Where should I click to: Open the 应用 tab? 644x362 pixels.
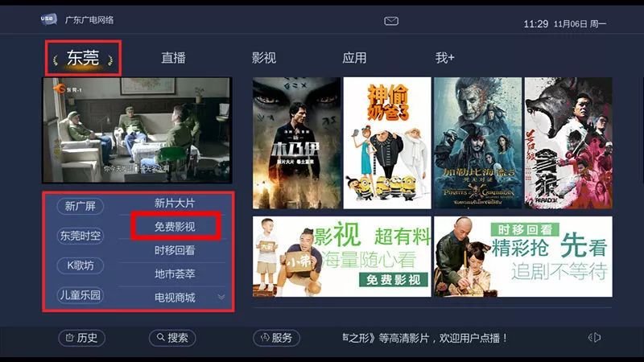354,57
